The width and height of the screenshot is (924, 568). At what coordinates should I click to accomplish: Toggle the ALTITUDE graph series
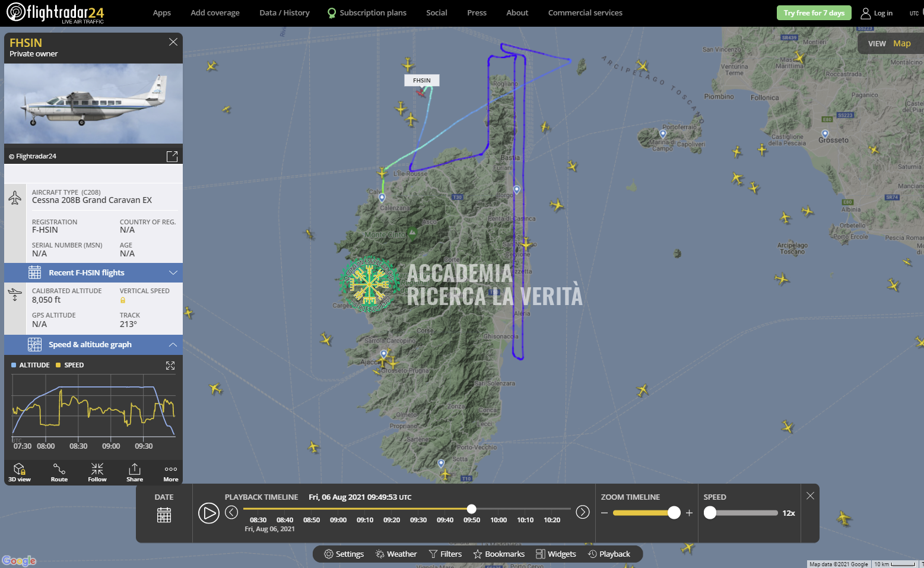coord(30,365)
